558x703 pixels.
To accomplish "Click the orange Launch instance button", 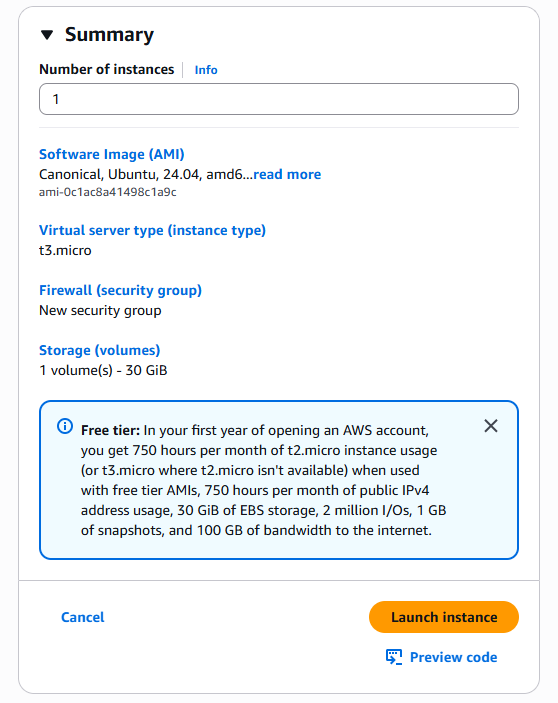I will 444,617.
